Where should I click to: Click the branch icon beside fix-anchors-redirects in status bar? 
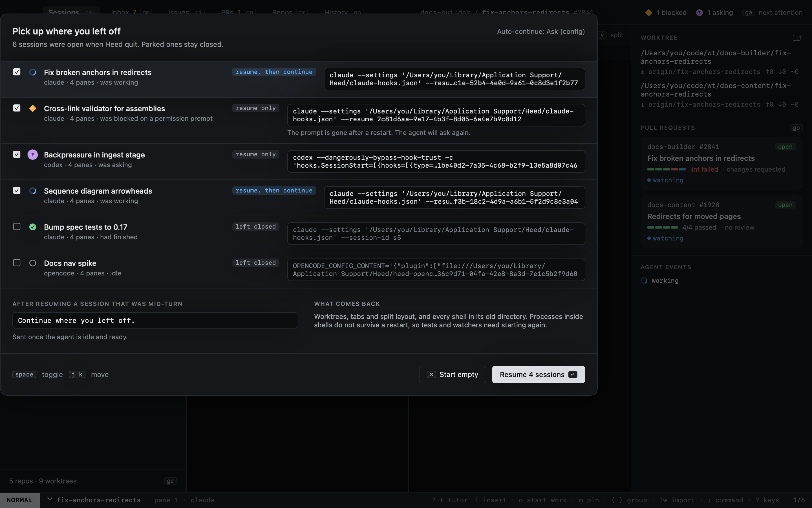[x=50, y=500]
